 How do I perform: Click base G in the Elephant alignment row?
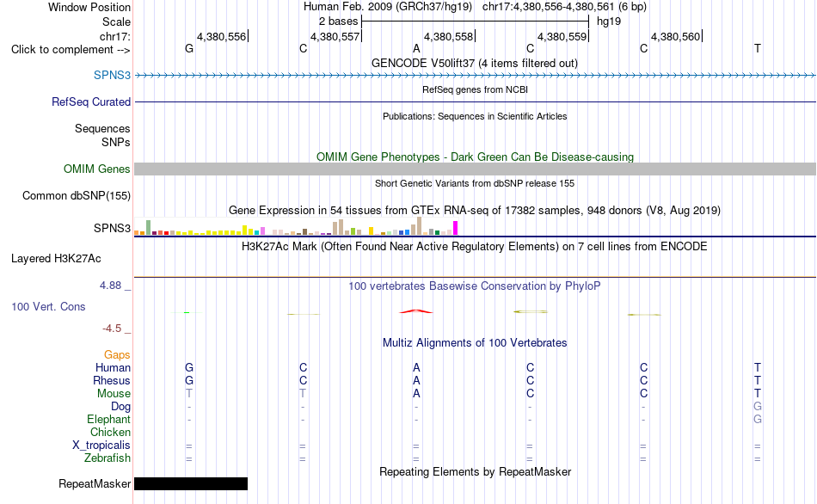coord(758,420)
